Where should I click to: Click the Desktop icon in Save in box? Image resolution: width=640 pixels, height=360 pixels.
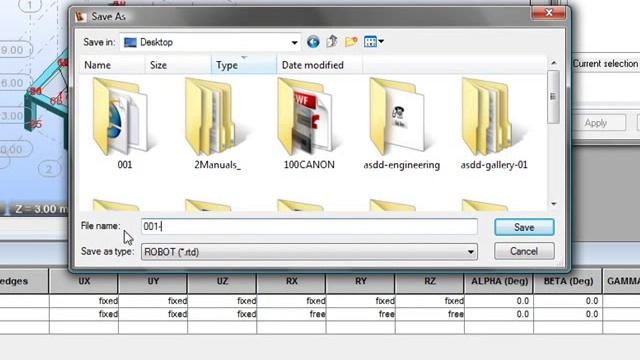click(130, 42)
